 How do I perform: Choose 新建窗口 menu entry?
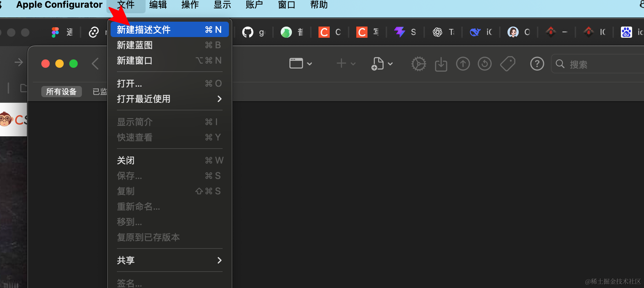[170, 60]
